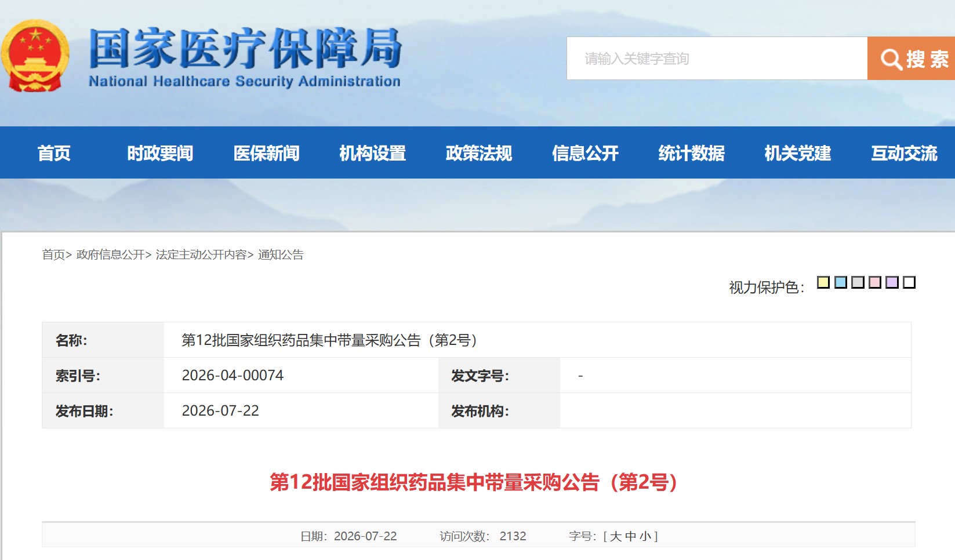Click the 名称 row title text
Viewport: 955px width, 560px height.
coord(329,340)
